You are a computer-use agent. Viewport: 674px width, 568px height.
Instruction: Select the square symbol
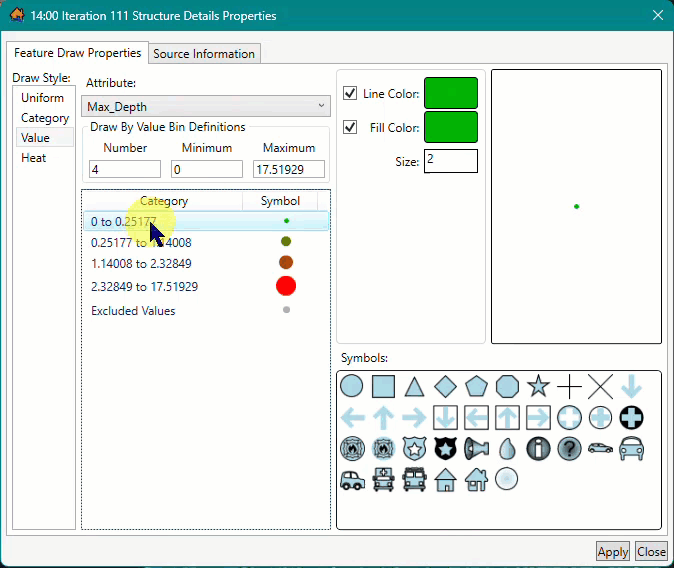coord(383,387)
